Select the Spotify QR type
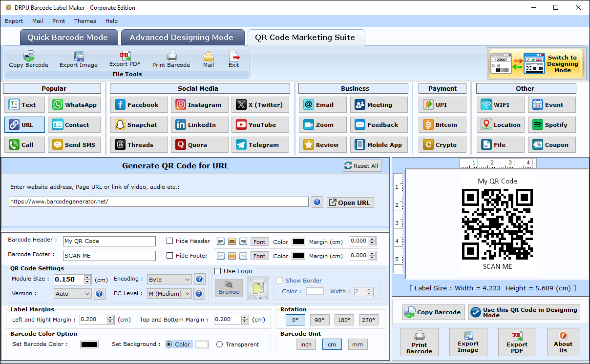The width and height of the screenshot is (590, 364). click(552, 125)
